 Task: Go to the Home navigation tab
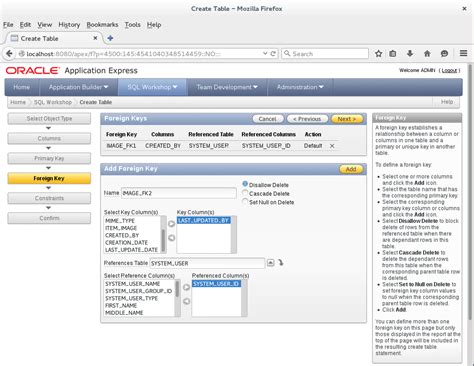tap(22, 87)
